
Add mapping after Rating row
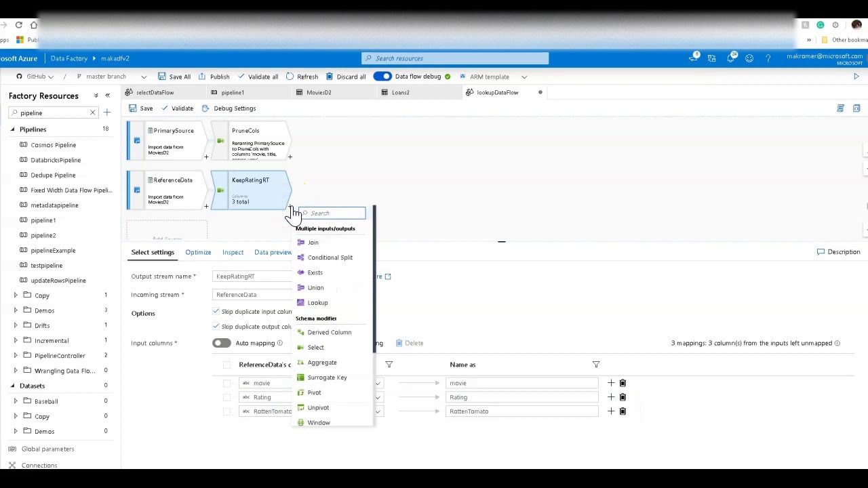tap(610, 397)
